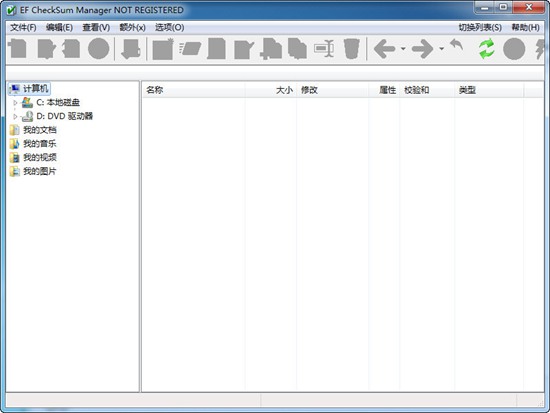Click the copy pages icon with plus

(x=271, y=49)
